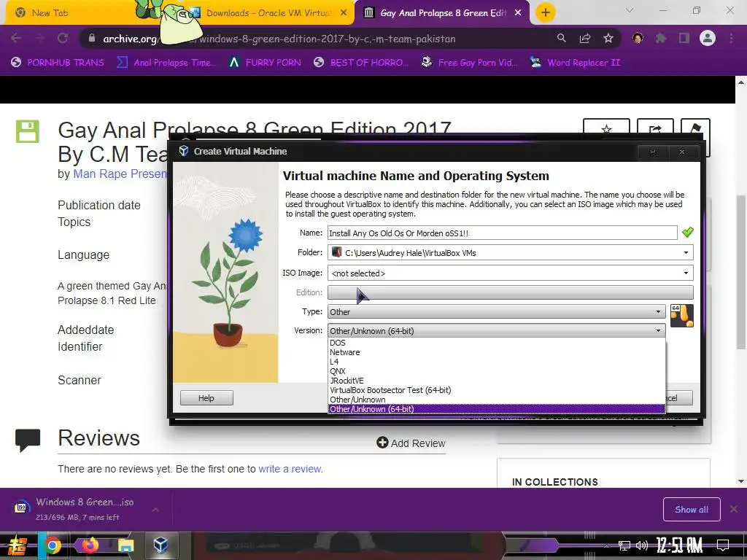The width and height of the screenshot is (747, 560).
Task: Expand download item options chevron
Action: pyautogui.click(x=155, y=510)
